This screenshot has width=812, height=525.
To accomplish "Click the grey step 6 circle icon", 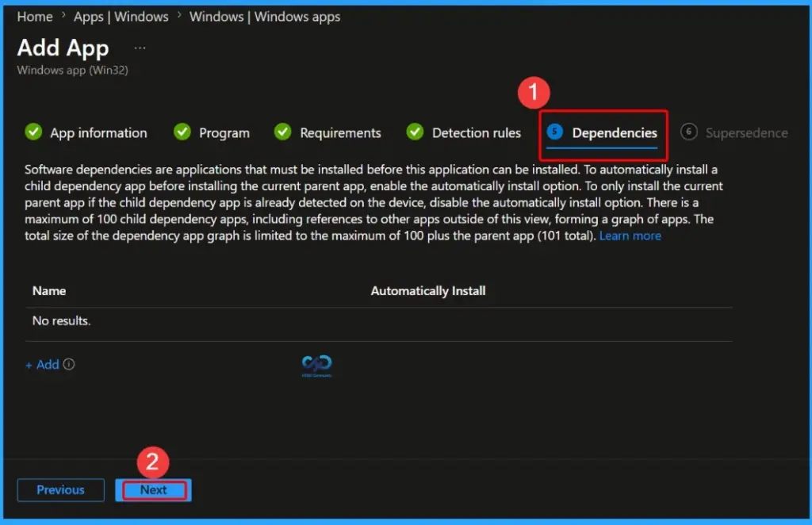I will tap(689, 132).
